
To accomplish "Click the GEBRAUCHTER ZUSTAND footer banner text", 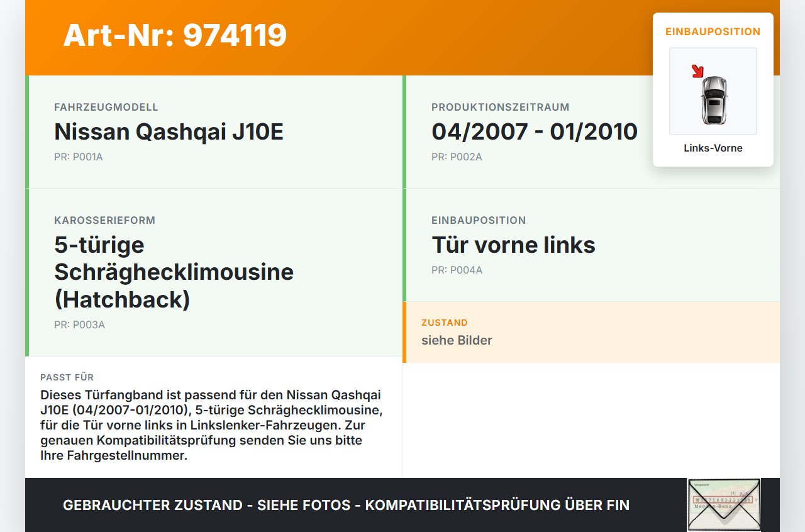I will pyautogui.click(x=346, y=505).
